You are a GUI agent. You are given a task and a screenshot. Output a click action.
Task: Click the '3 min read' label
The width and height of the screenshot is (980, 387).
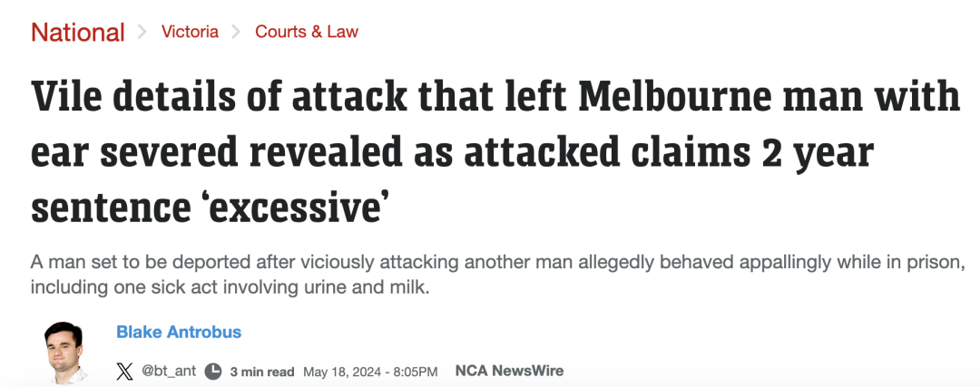pos(262,372)
